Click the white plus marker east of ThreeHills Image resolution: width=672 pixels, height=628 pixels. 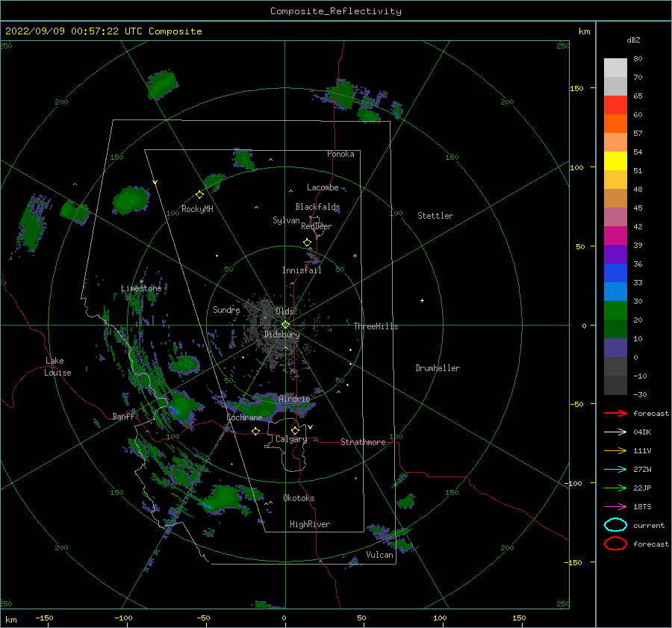coord(422,300)
